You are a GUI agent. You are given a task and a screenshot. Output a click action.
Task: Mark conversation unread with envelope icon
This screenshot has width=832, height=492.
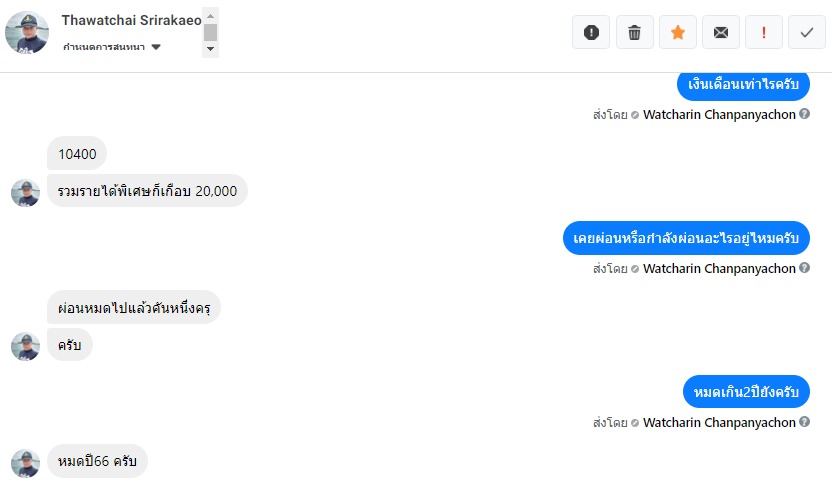721,32
